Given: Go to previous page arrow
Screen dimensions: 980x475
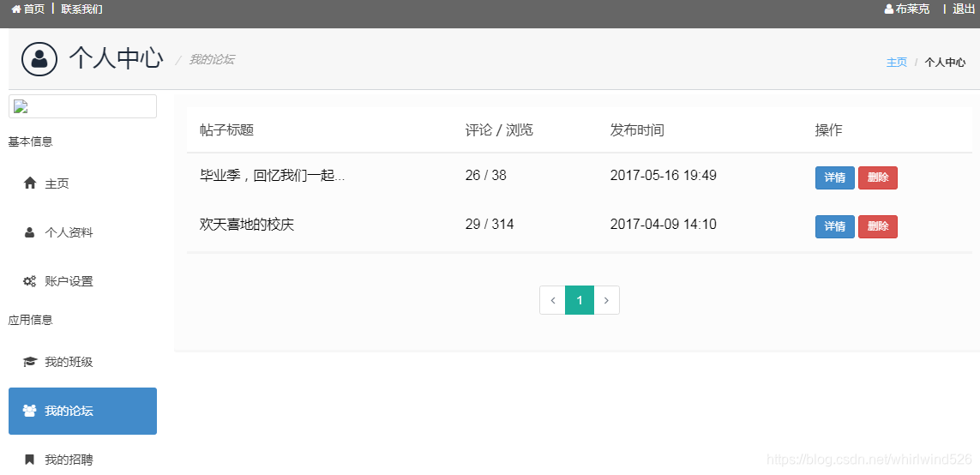Looking at the screenshot, I should [x=552, y=301].
